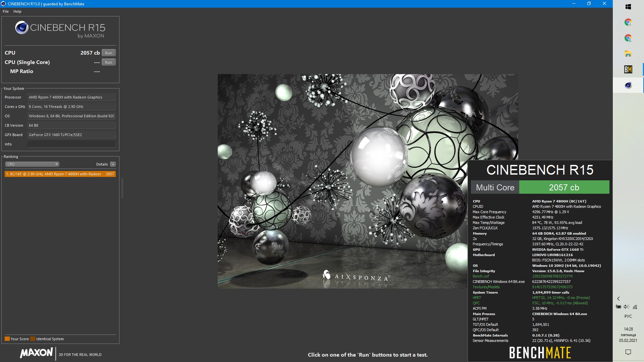The width and height of the screenshot is (644, 362).
Task: Click the BIOS FSCN15WW line
Action: pos(558,260)
